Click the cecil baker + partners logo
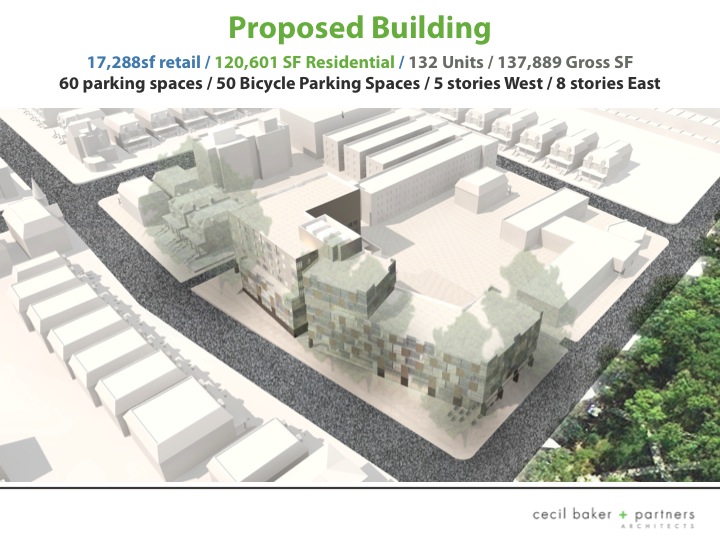 613,518
